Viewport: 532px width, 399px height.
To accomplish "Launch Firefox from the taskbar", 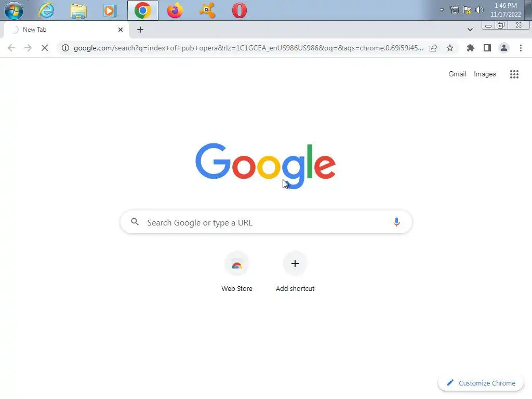I will pos(175,10).
